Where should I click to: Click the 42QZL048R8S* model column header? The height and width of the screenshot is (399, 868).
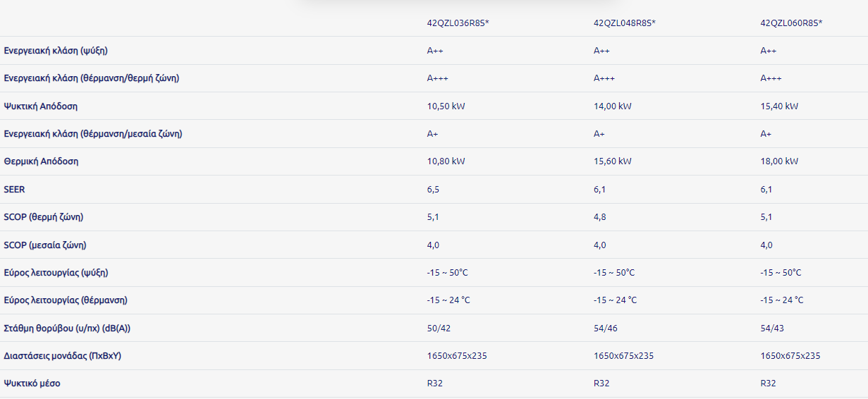tap(624, 23)
